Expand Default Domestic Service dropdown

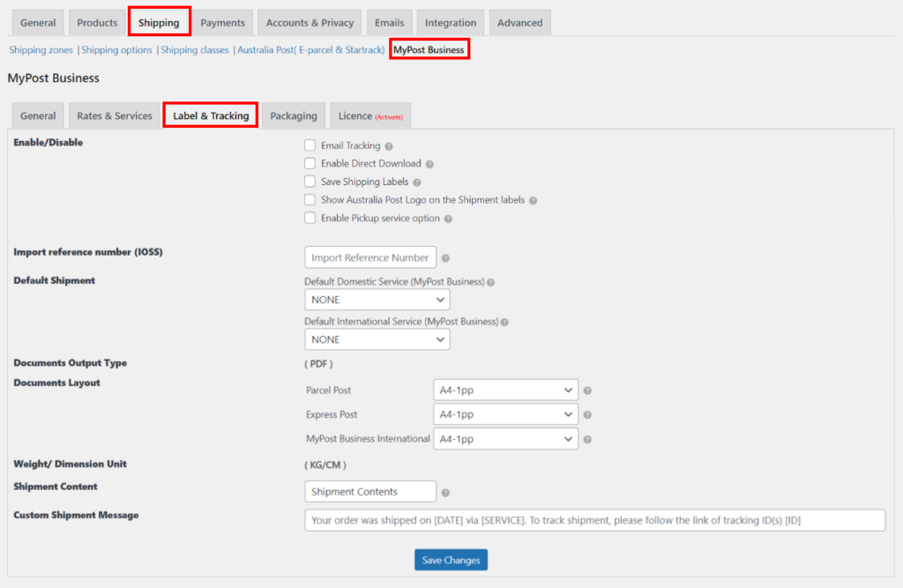coord(377,300)
